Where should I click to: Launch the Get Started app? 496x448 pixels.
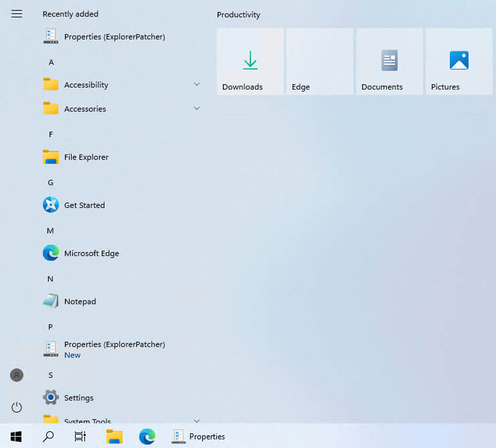click(x=122, y=205)
